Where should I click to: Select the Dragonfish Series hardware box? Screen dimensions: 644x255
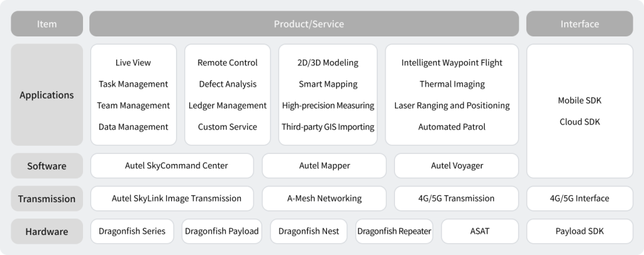pyautogui.click(x=132, y=231)
